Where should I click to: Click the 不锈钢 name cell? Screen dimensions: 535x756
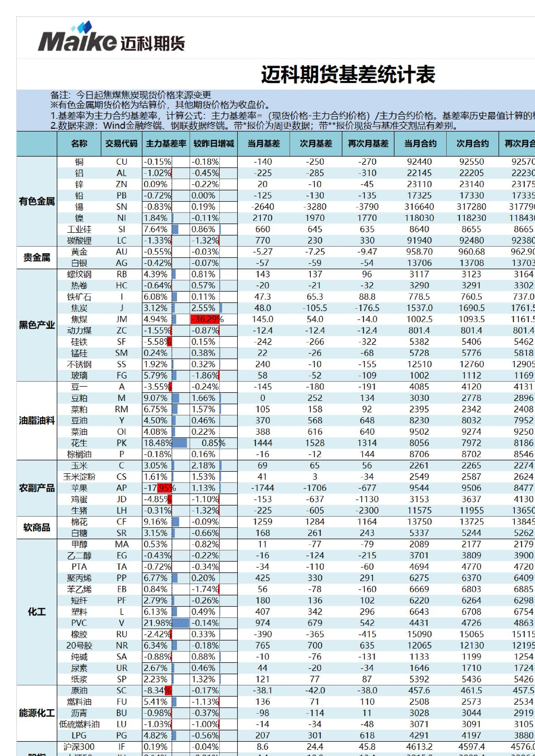(79, 364)
